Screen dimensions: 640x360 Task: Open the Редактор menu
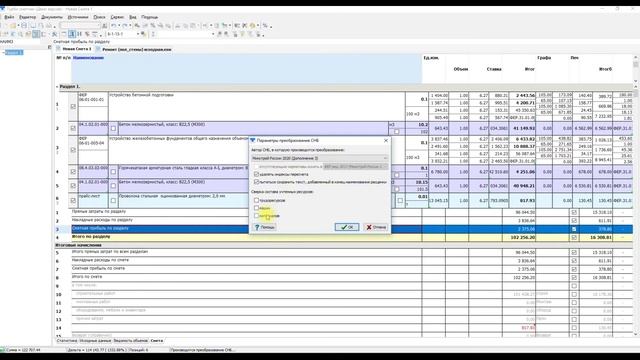[27, 17]
